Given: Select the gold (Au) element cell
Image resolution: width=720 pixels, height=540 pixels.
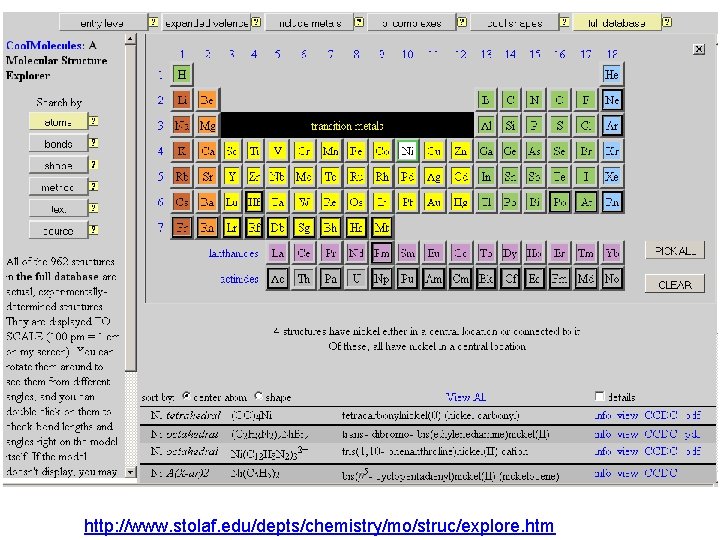Looking at the screenshot, I should tap(433, 202).
